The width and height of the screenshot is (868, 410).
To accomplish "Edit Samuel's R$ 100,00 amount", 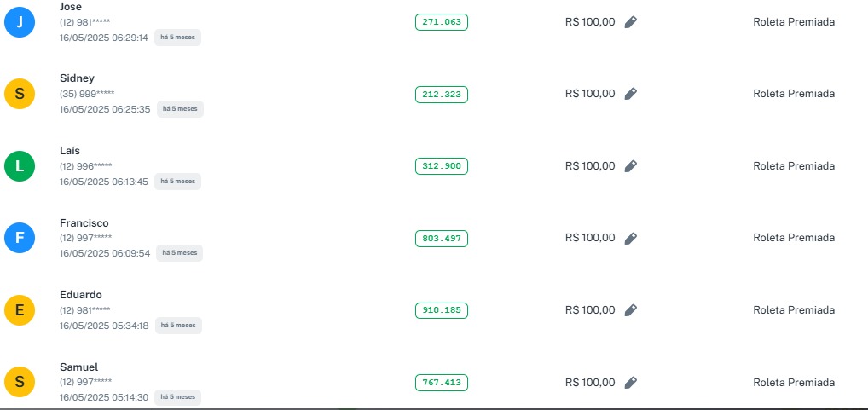I will [630, 383].
